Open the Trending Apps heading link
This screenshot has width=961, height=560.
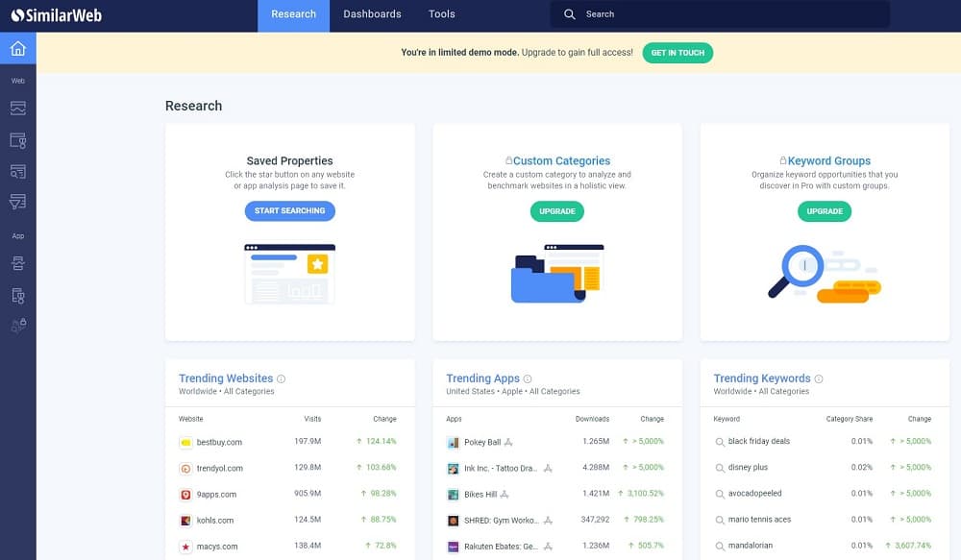click(483, 378)
